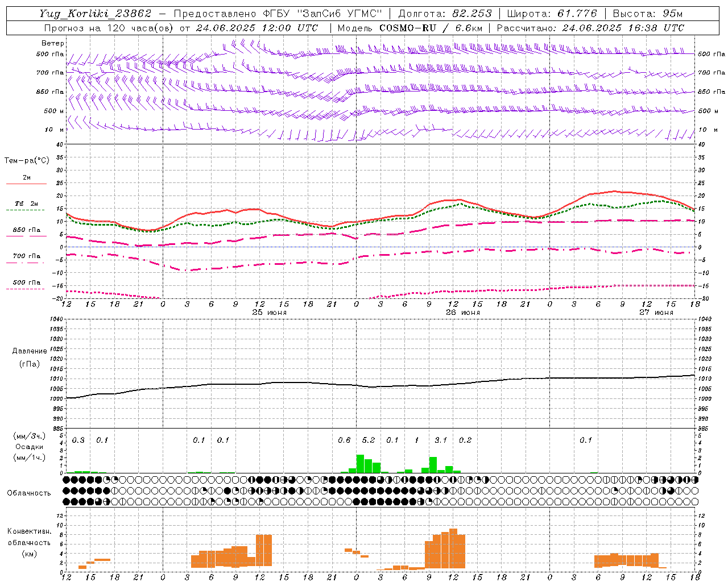728x582 pixels.
Task: Click the 0.2 precipitation total value
Action: [465, 440]
